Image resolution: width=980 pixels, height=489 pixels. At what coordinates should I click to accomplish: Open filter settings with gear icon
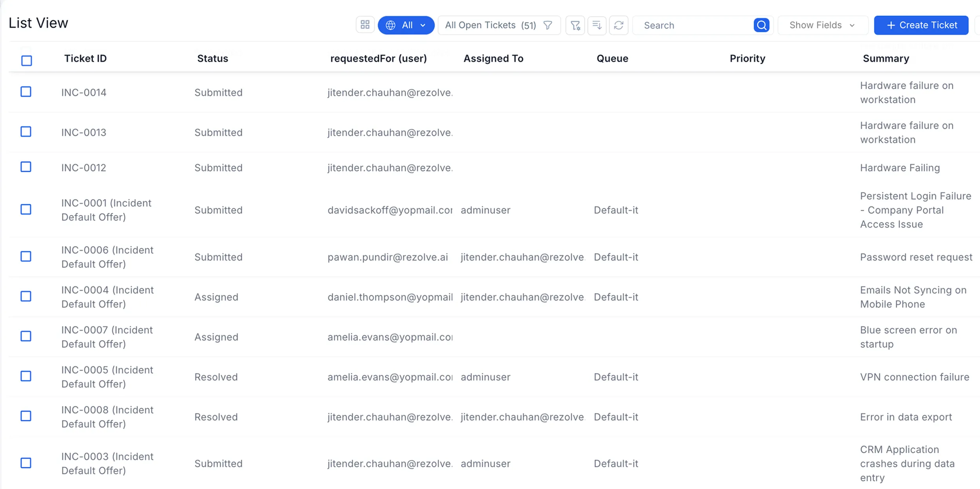point(575,25)
